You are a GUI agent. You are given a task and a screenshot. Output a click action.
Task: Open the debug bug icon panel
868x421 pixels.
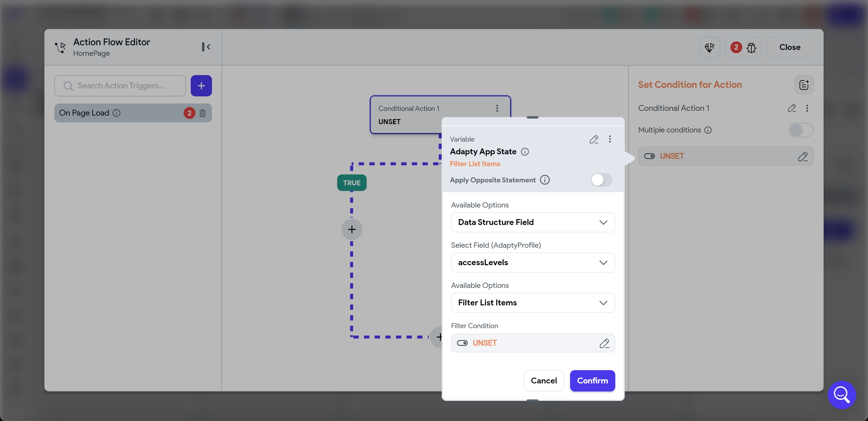pyautogui.click(x=751, y=48)
